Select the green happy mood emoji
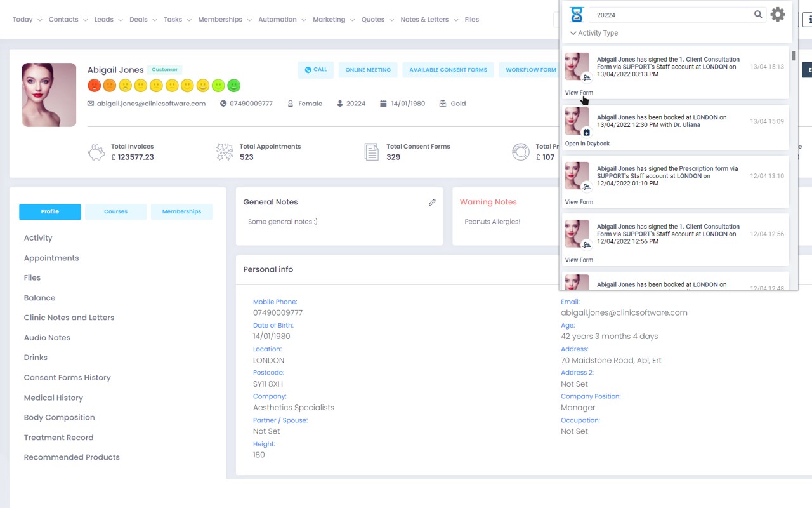812x508 pixels. tap(233, 84)
